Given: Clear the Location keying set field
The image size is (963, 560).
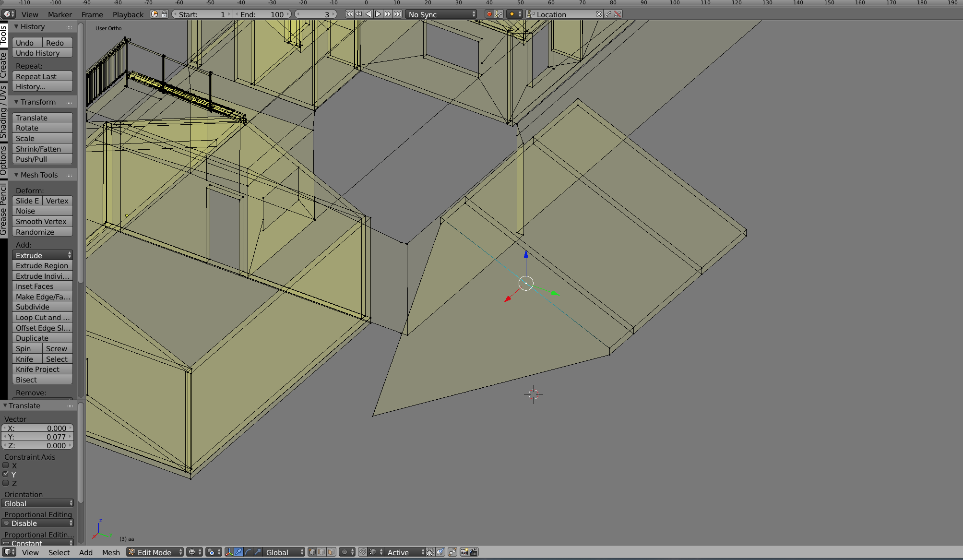Looking at the screenshot, I should (598, 14).
